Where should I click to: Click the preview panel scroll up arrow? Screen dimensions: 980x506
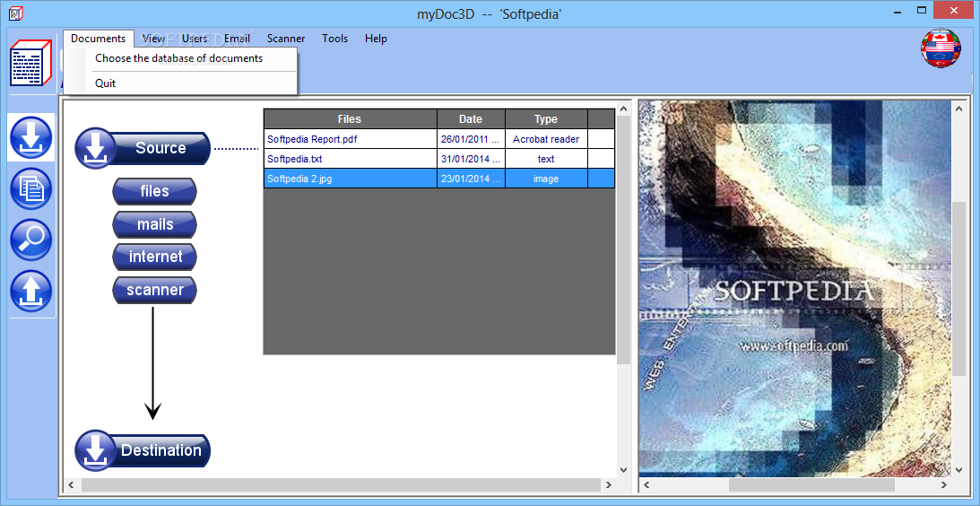tap(958, 109)
